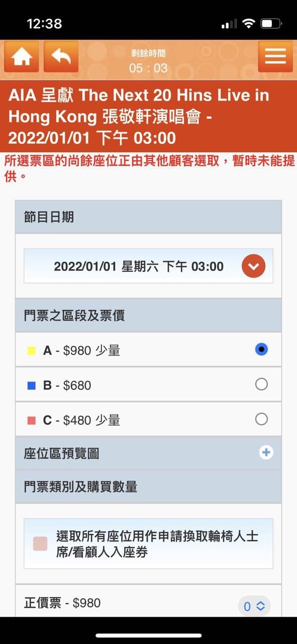Screen dimensions: 297x644
Task: Click the red chevron on date selector
Action: 253,266
